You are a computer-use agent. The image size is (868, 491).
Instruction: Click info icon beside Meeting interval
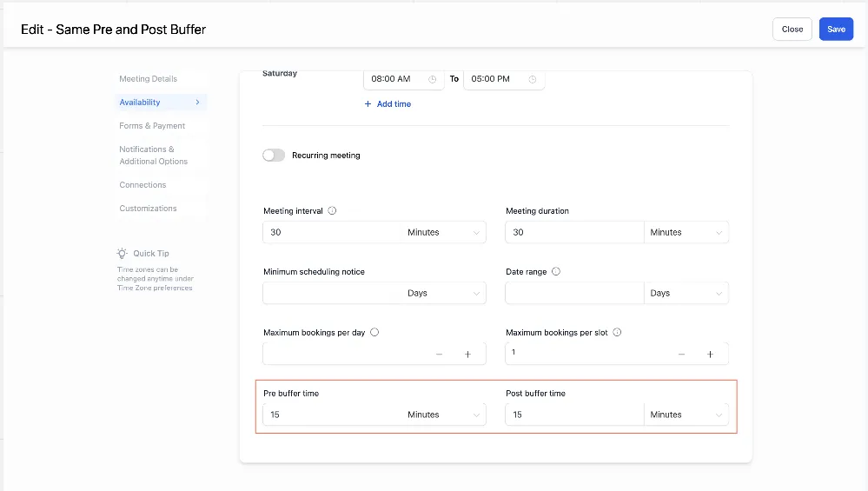[332, 211]
